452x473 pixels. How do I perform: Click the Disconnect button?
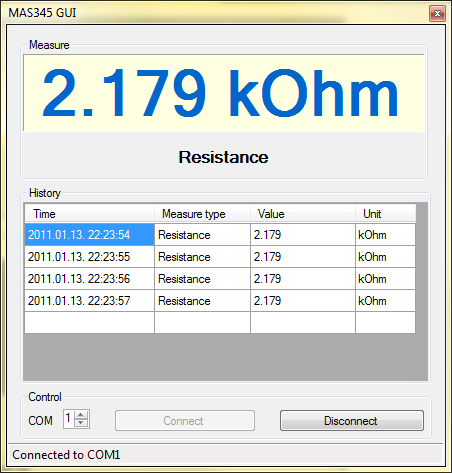pos(352,421)
